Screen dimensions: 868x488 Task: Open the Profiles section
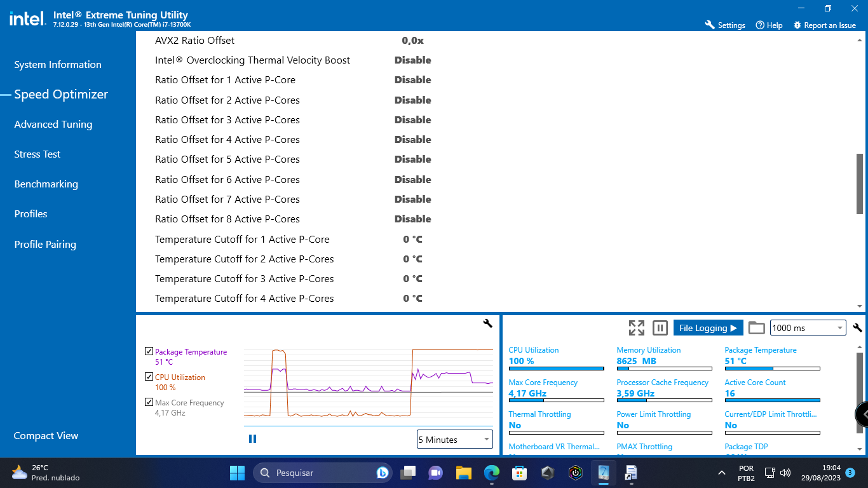(x=31, y=213)
